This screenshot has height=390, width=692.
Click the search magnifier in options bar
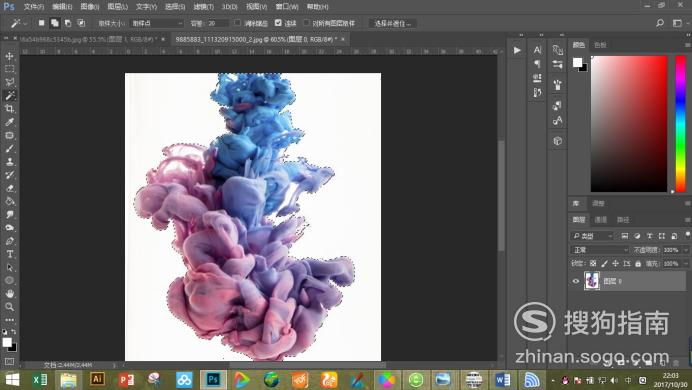[660, 23]
